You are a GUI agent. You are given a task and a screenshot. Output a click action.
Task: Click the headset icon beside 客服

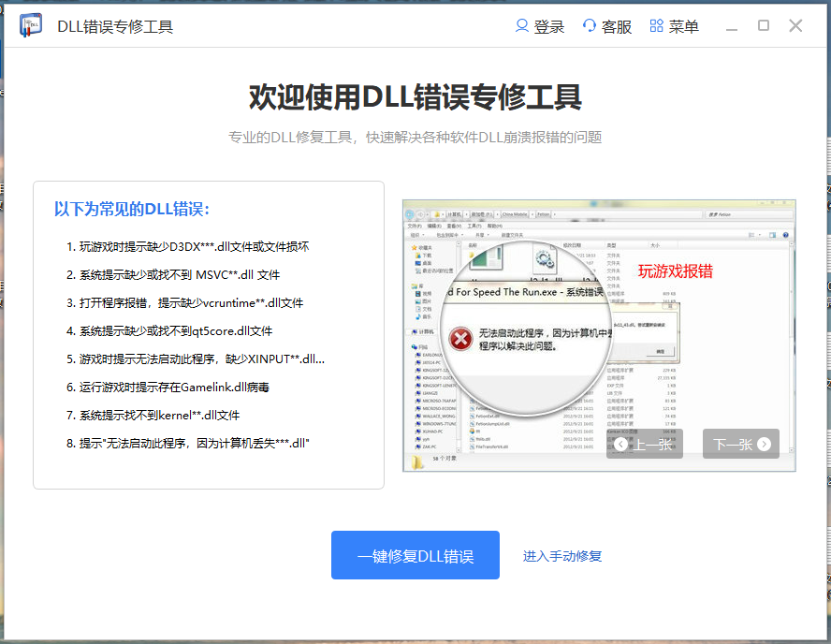pos(590,25)
